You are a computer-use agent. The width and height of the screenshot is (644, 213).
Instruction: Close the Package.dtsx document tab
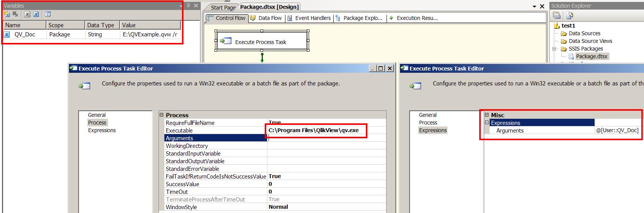542,7
